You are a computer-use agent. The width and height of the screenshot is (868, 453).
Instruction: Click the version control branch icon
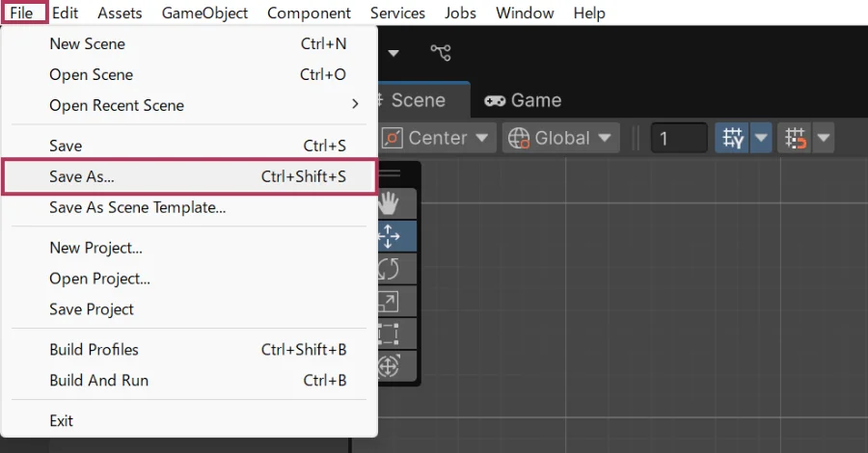click(441, 52)
